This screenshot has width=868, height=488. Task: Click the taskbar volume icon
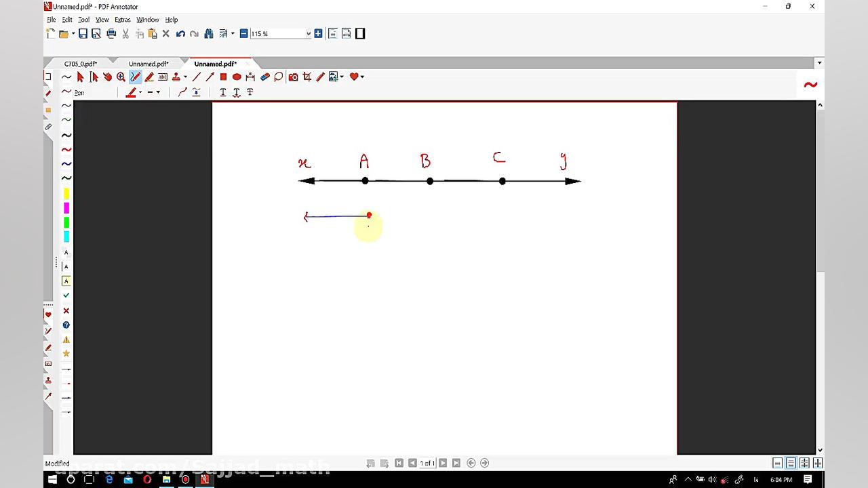[712, 479]
